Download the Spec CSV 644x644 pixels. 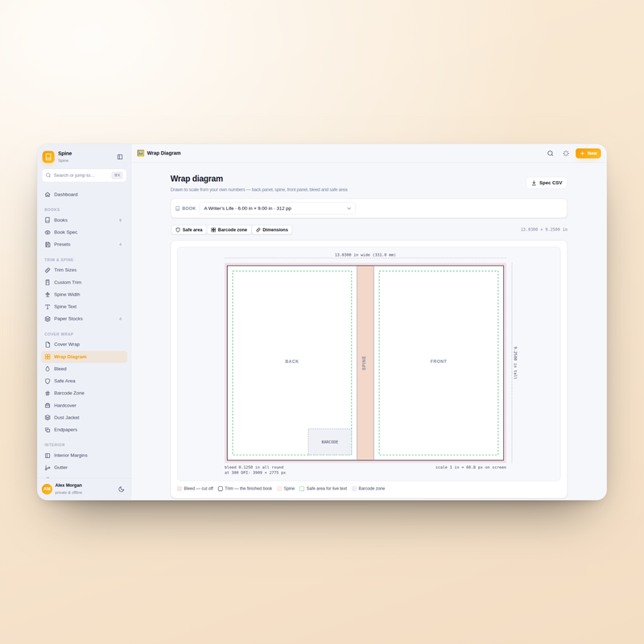547,183
